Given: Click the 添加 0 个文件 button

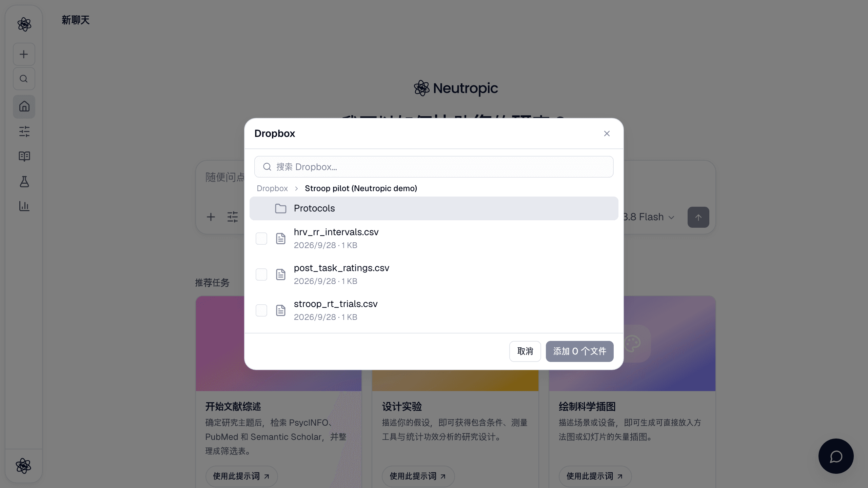Looking at the screenshot, I should (x=579, y=351).
